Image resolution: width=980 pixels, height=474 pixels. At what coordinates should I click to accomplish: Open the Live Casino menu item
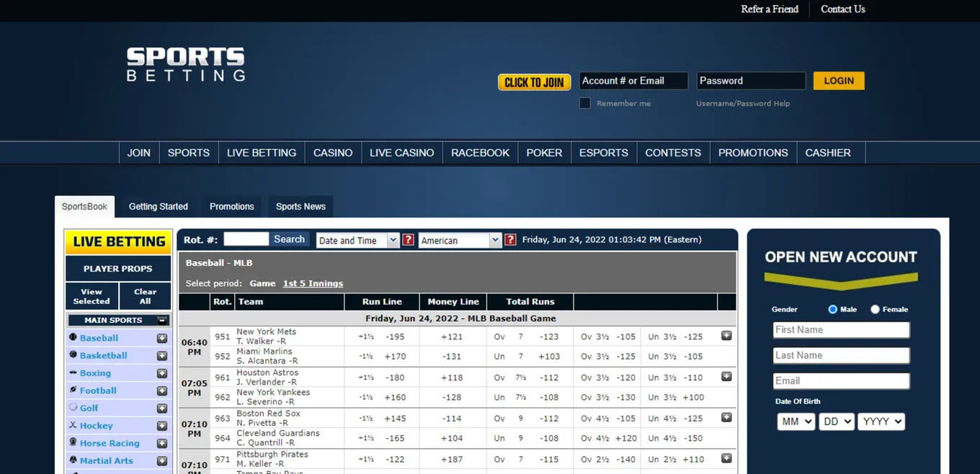point(402,153)
